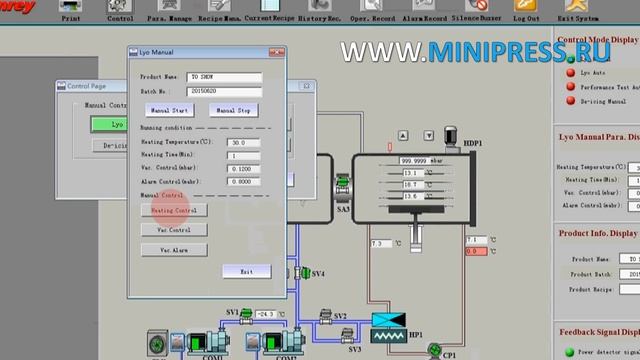Screen dimensions: 640x360
Task: Click the Heating Temperature input field
Action: (x=243, y=142)
